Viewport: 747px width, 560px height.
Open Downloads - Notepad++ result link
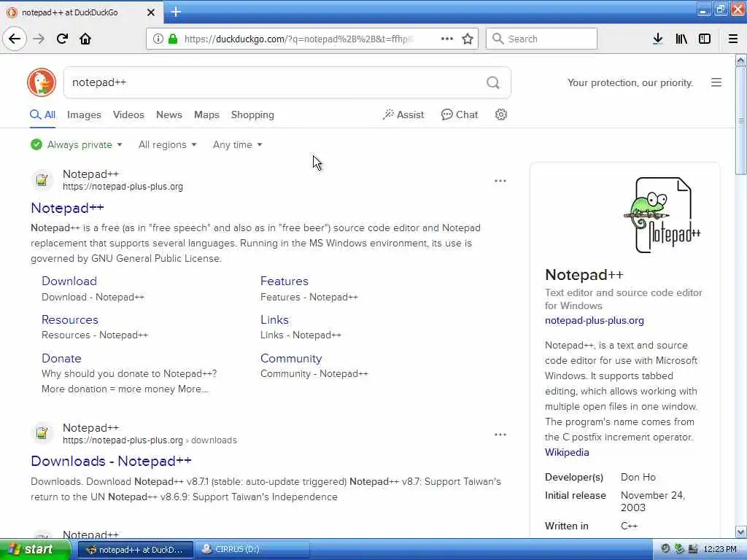pos(111,461)
